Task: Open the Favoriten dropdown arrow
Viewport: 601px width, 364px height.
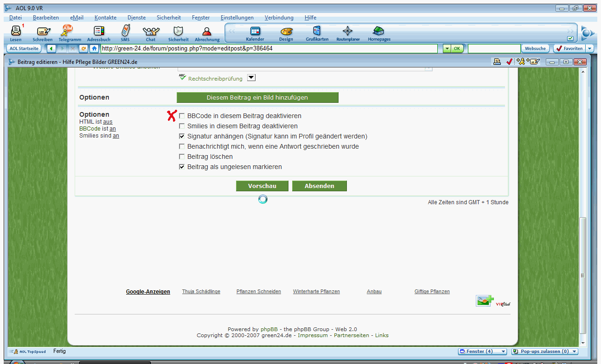Action: click(589, 49)
